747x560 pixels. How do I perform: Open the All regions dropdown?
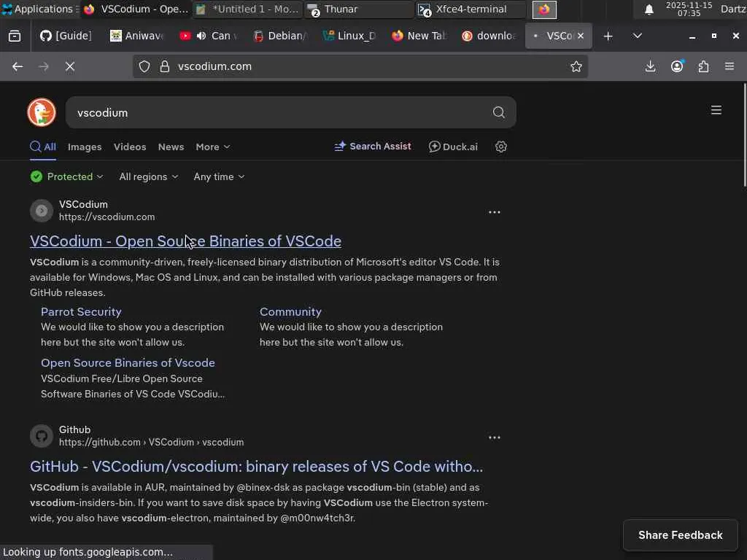(x=148, y=176)
